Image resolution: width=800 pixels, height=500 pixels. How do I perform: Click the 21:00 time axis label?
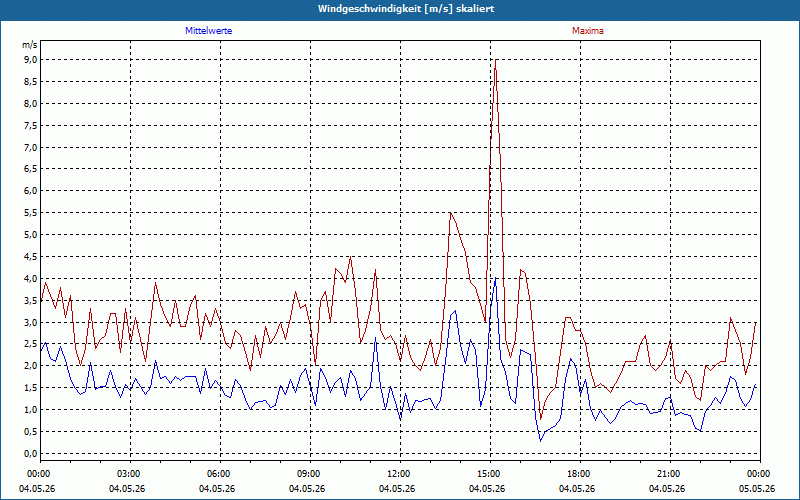(670, 474)
